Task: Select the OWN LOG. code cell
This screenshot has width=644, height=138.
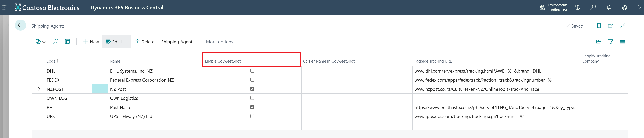Action: 68,98
